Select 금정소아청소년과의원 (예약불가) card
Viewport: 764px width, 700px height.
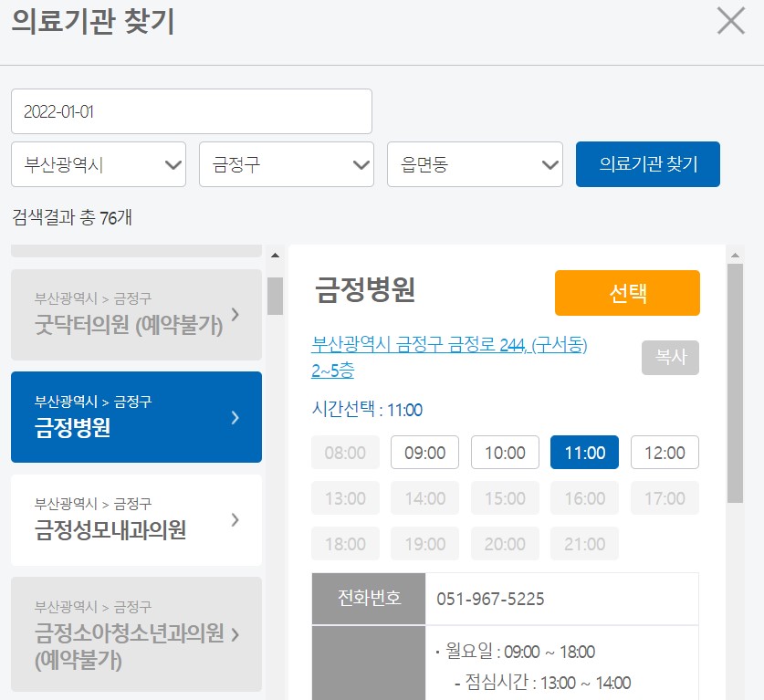pos(136,634)
